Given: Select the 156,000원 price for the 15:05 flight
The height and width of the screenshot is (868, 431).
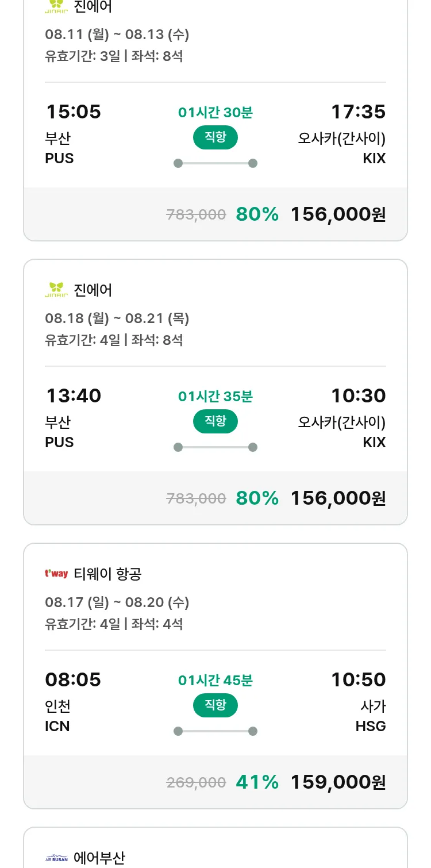Looking at the screenshot, I should tap(338, 214).
